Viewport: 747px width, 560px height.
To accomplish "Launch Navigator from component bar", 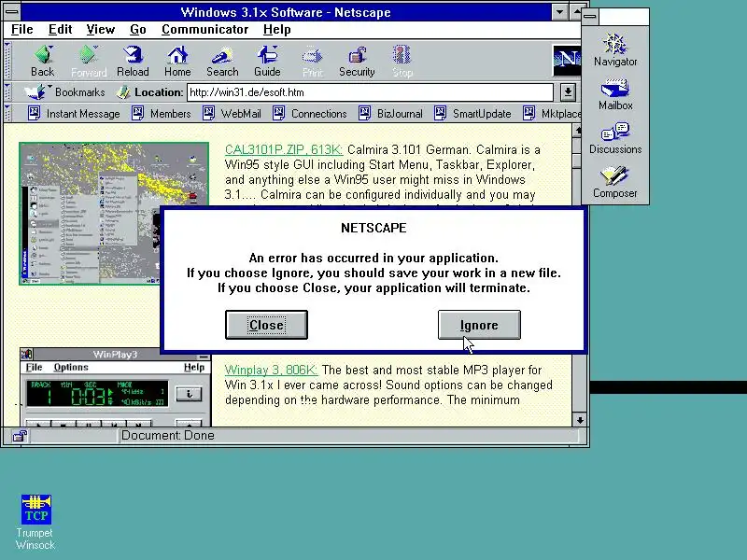I will [x=615, y=50].
